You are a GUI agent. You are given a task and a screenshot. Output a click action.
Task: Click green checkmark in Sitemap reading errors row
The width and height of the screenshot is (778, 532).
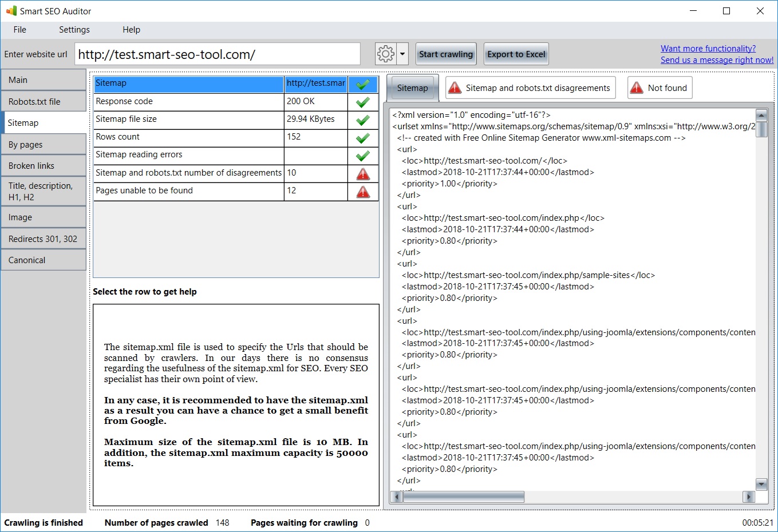pyautogui.click(x=363, y=156)
